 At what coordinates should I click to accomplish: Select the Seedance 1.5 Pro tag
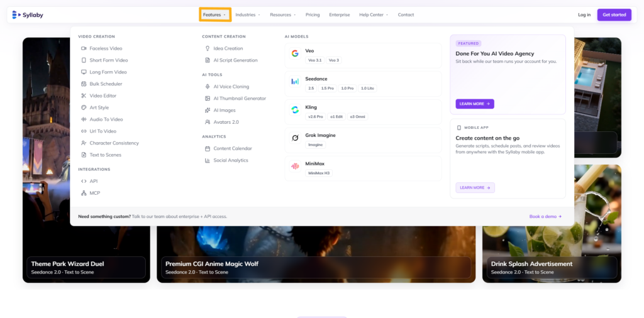tap(327, 89)
